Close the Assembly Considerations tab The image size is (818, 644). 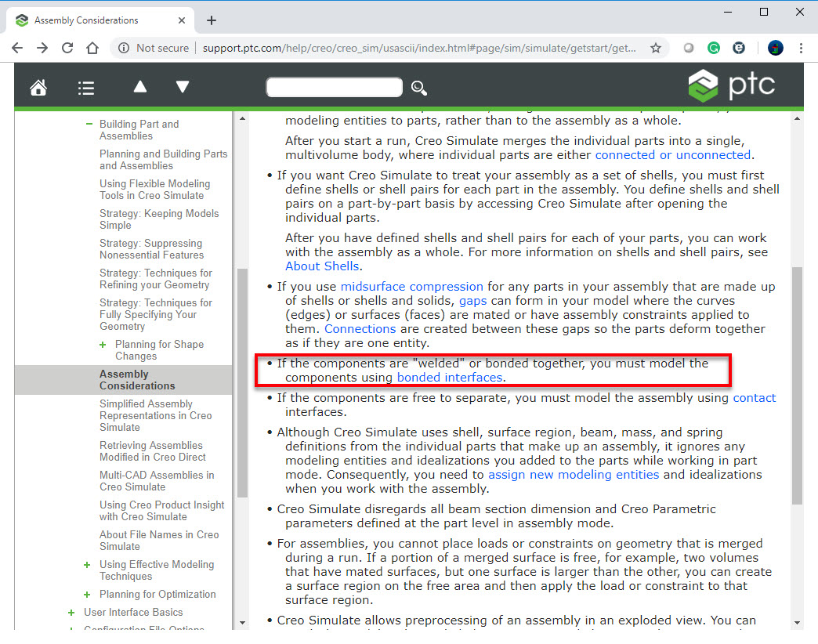(182, 20)
